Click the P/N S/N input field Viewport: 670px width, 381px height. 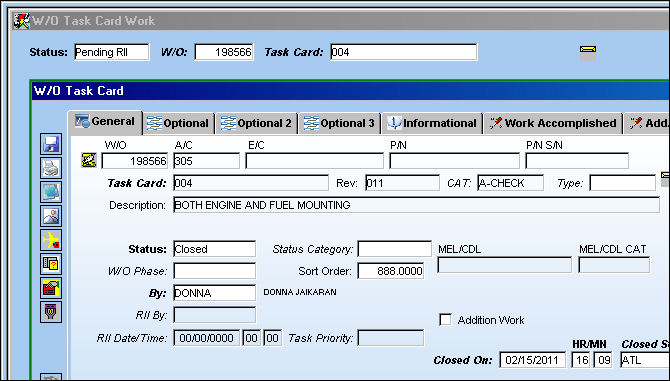tap(577, 161)
